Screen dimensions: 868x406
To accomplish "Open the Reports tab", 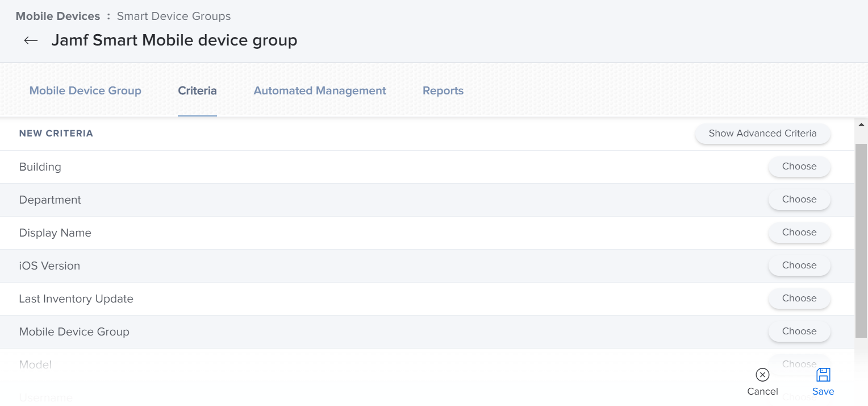I will click(x=443, y=91).
